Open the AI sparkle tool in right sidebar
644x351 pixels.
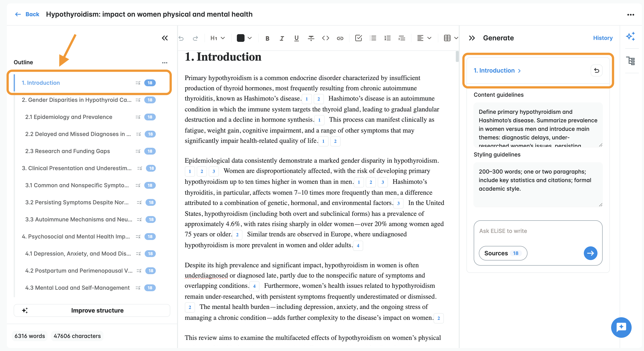coord(630,37)
